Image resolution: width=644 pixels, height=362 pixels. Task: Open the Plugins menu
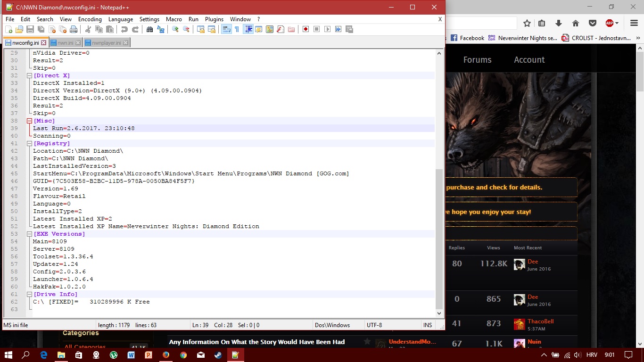214,19
